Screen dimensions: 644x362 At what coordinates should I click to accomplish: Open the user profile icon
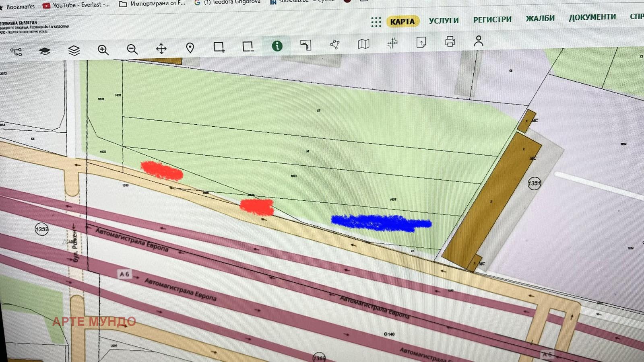[478, 41]
